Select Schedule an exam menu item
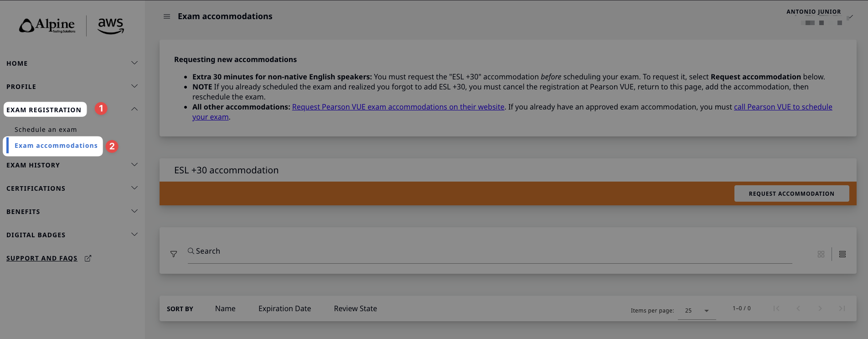This screenshot has height=339, width=868. coord(46,130)
